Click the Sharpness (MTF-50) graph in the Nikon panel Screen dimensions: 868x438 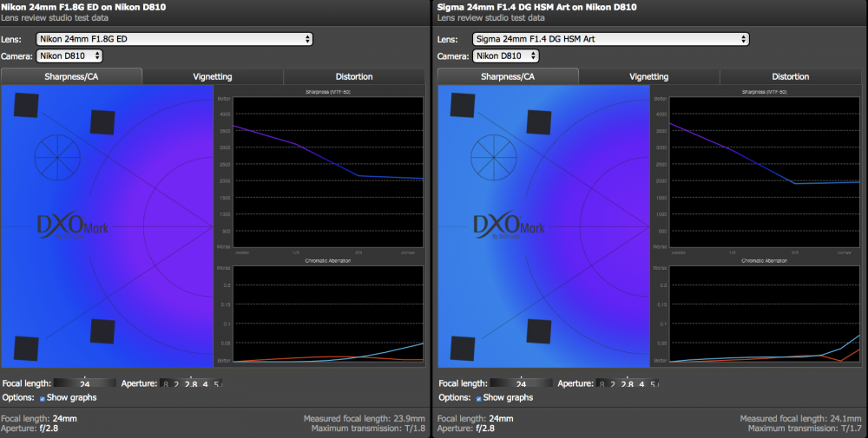pyautogui.click(x=328, y=172)
